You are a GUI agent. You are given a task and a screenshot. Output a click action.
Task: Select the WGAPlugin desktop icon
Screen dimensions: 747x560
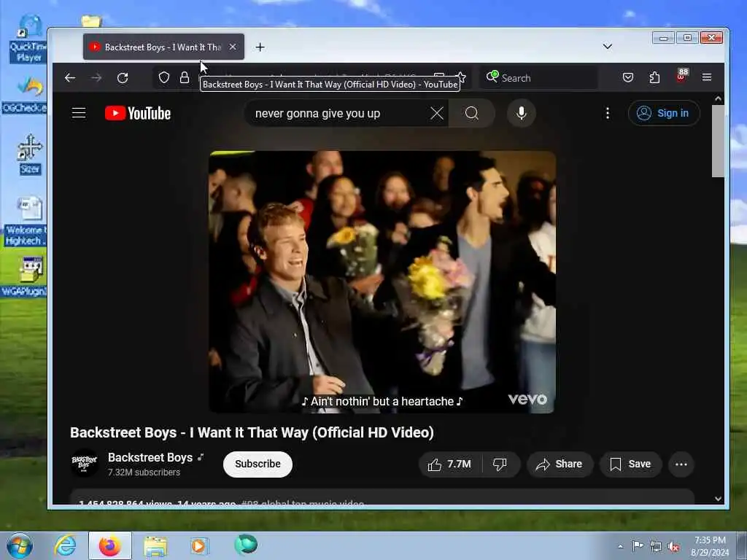click(25, 277)
